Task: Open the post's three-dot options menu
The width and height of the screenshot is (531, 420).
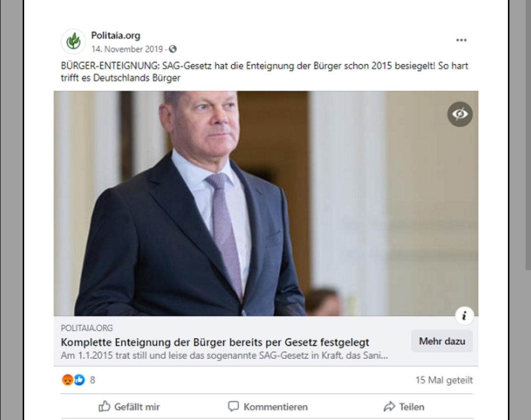Action: tap(461, 40)
